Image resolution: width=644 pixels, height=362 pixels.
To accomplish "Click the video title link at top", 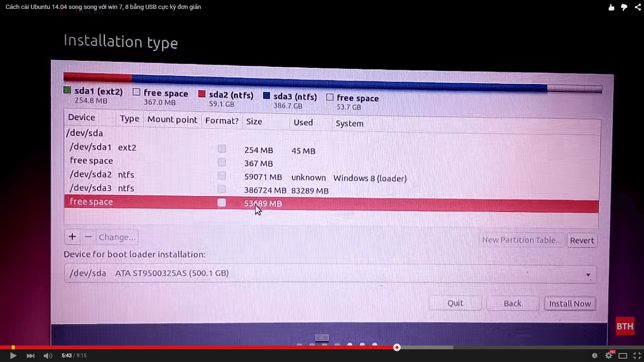I will 103,7.
